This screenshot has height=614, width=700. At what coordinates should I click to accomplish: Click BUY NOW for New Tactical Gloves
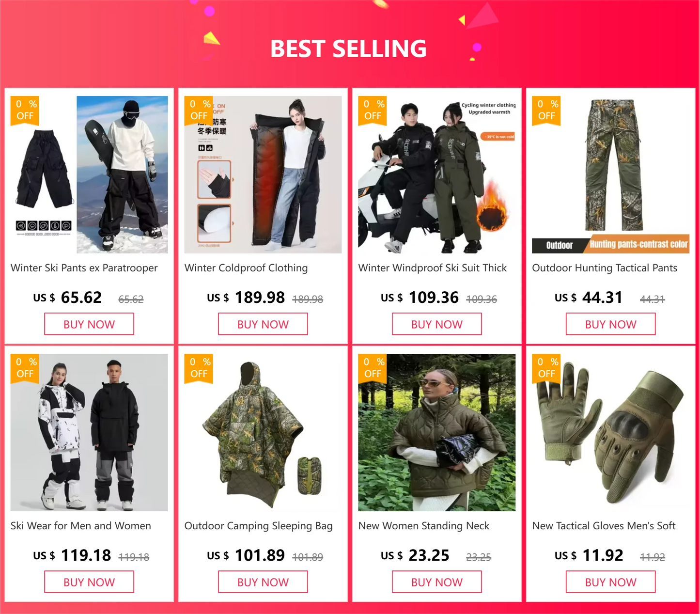(611, 582)
